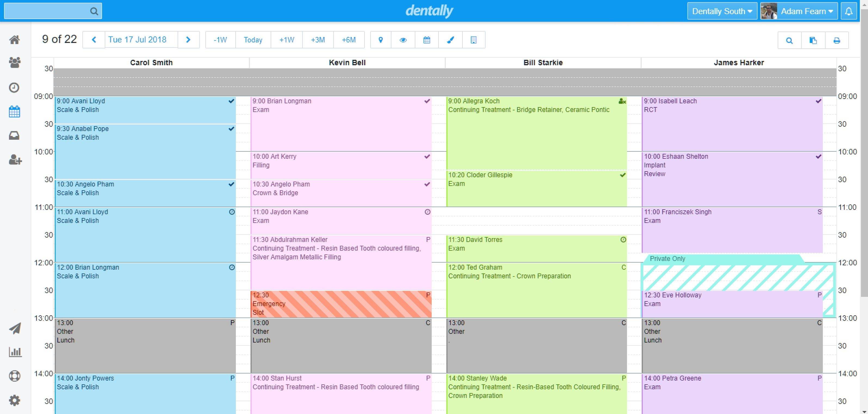The height and width of the screenshot is (414, 868).
Task: Open the reports bar chart icon
Action: pos(15,352)
